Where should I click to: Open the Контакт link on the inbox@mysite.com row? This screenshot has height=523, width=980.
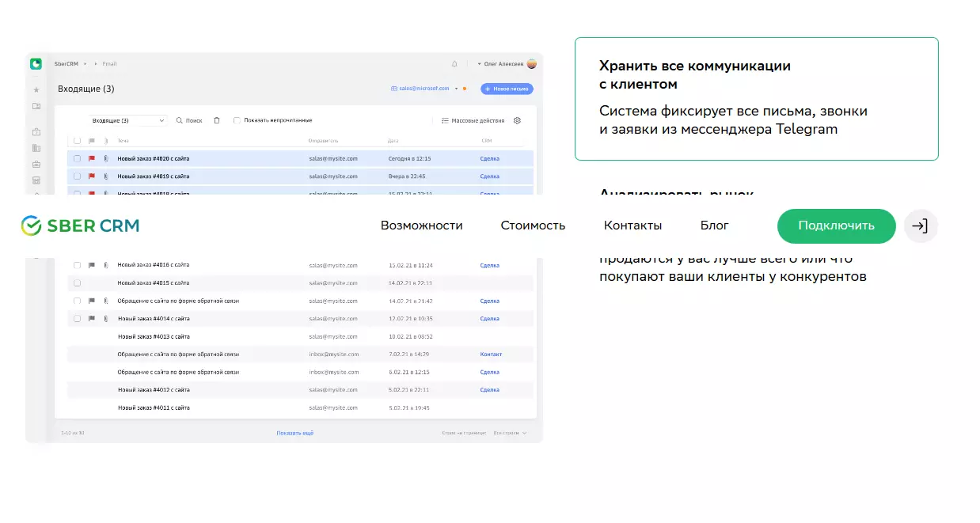tap(491, 354)
